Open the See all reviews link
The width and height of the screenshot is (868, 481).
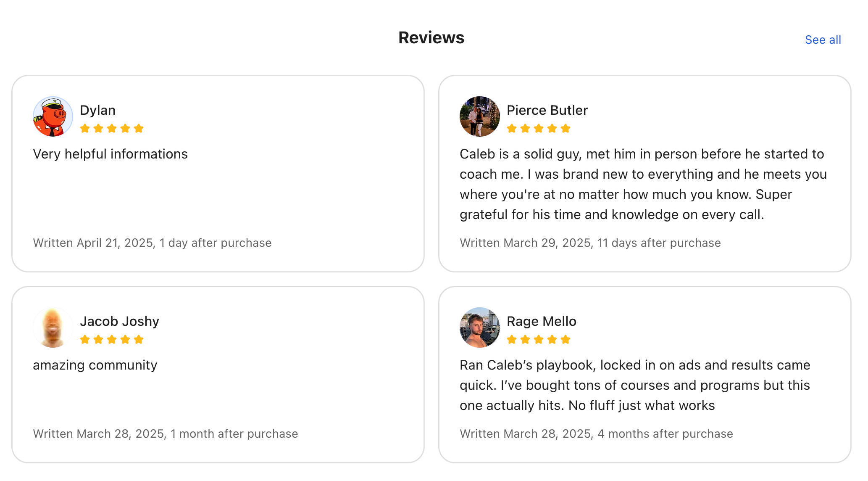coord(822,39)
